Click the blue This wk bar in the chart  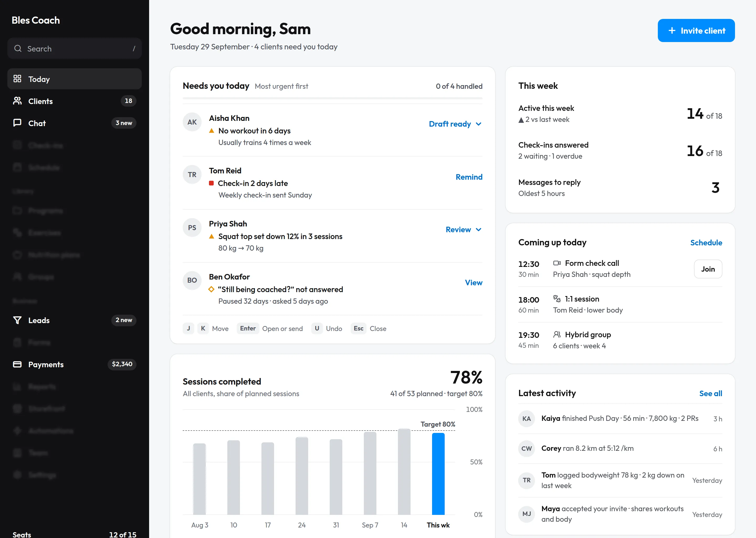pyautogui.click(x=438, y=474)
